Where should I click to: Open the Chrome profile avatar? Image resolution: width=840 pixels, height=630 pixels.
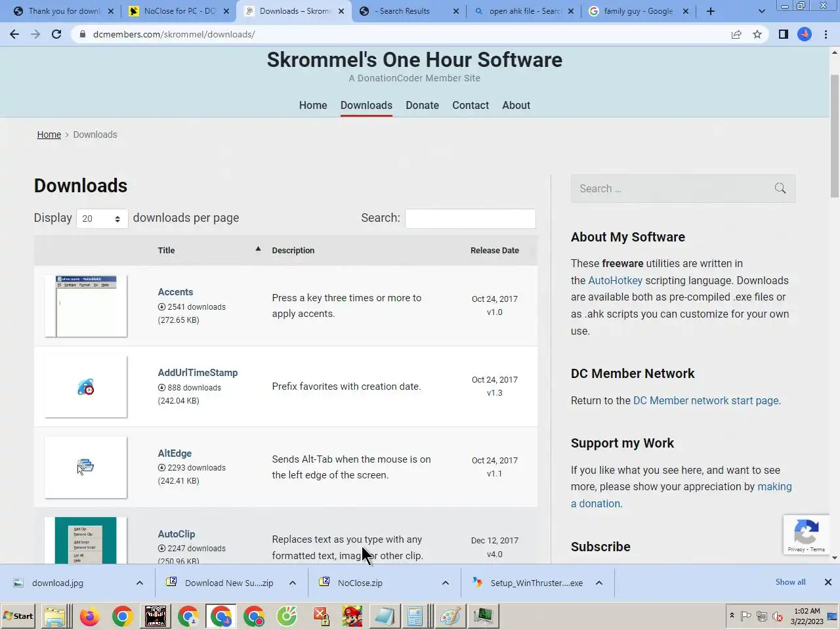pos(805,34)
